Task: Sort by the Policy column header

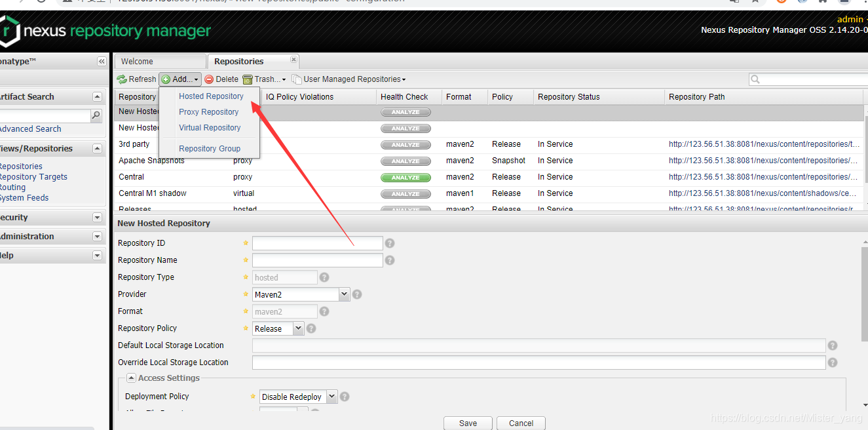Action: coord(510,97)
